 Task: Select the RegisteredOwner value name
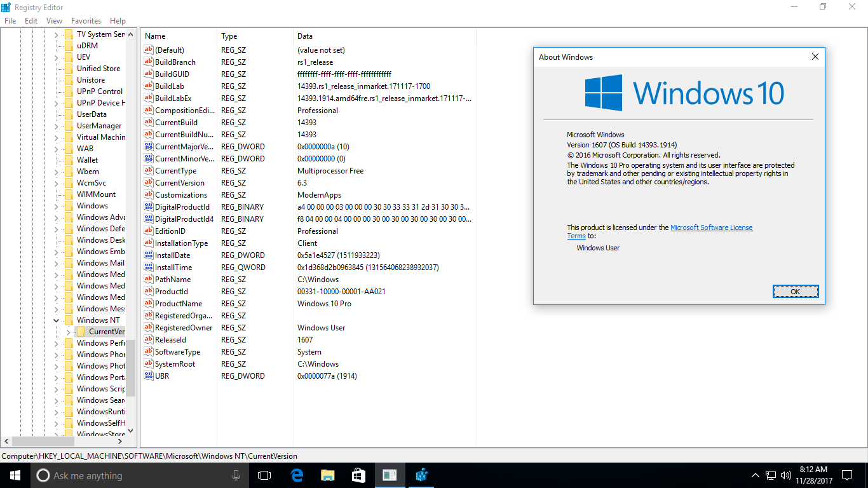(x=184, y=328)
